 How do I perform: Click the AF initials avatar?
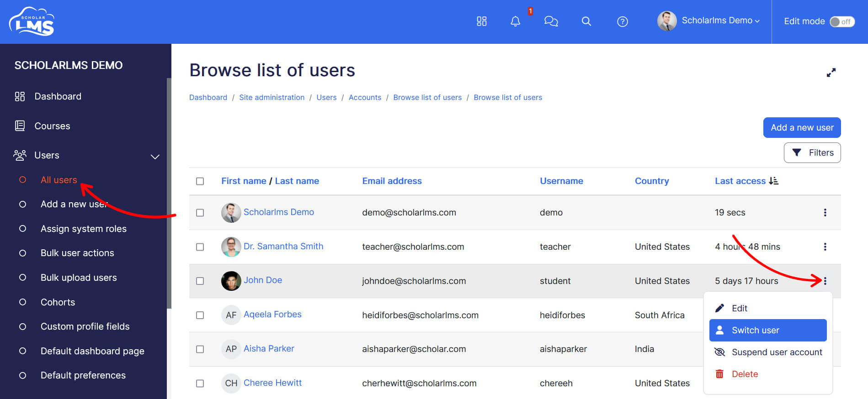click(x=231, y=315)
